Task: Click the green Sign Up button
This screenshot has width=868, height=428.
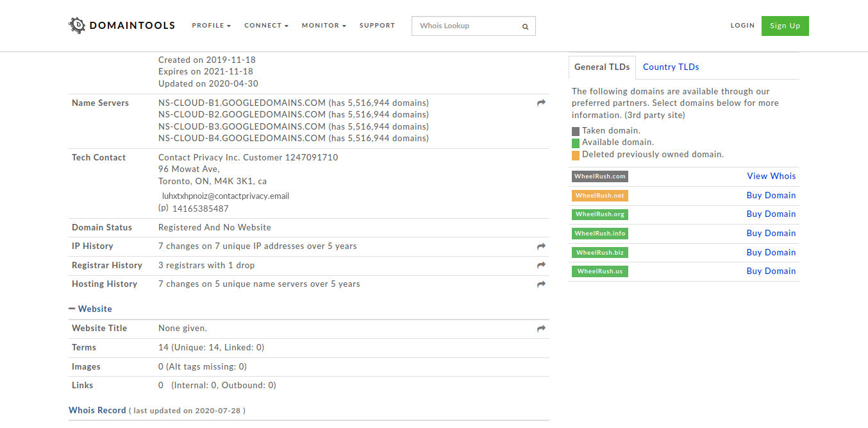Action: click(785, 26)
